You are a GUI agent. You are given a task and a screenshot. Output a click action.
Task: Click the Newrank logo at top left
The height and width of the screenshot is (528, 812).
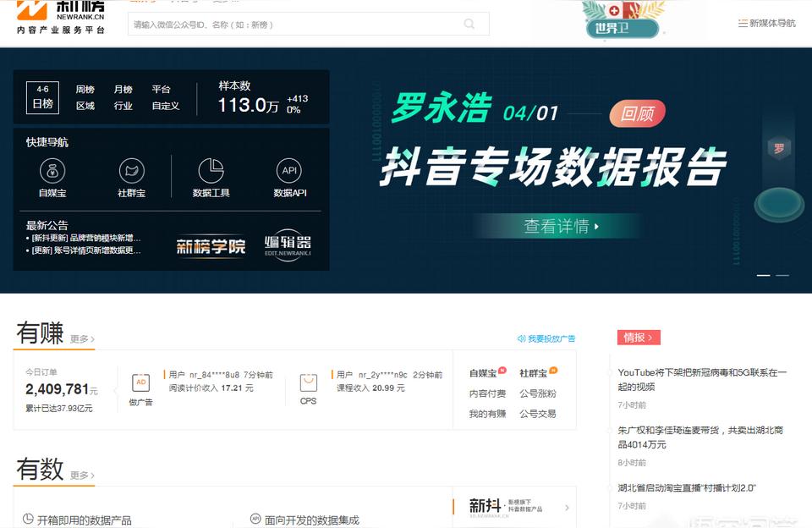tap(61, 17)
